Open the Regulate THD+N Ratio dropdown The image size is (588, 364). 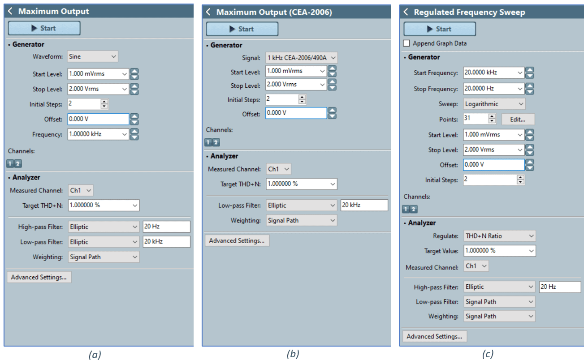click(500, 236)
